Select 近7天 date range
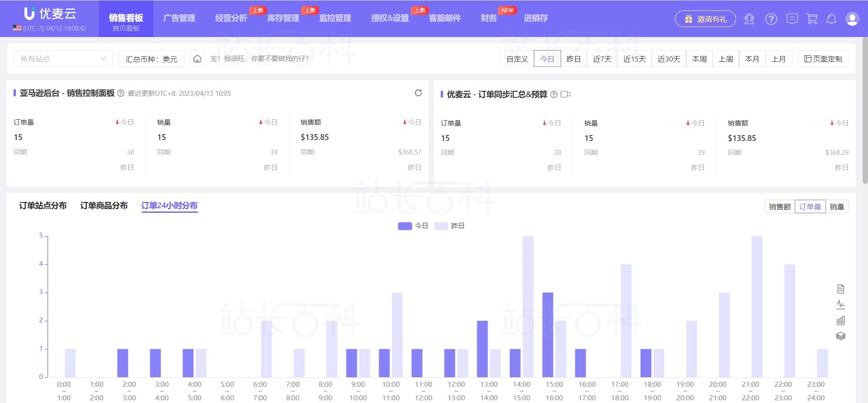868x403 pixels. 602,59
